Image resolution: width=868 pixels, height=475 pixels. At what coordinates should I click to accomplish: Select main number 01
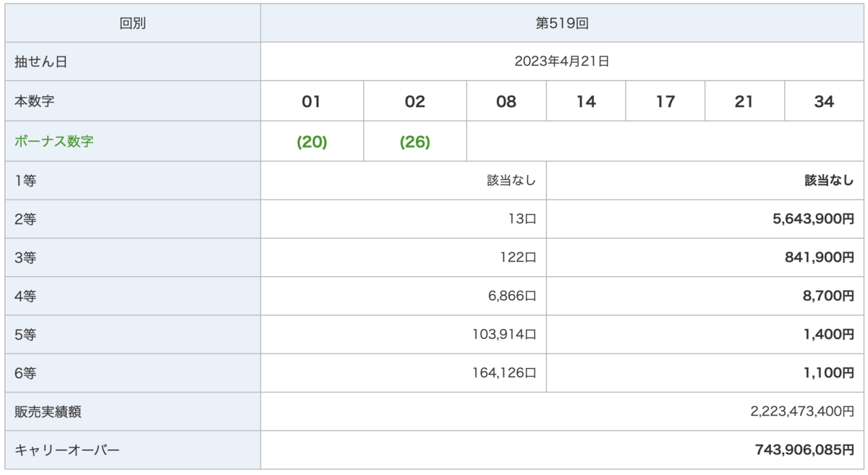[x=311, y=102]
